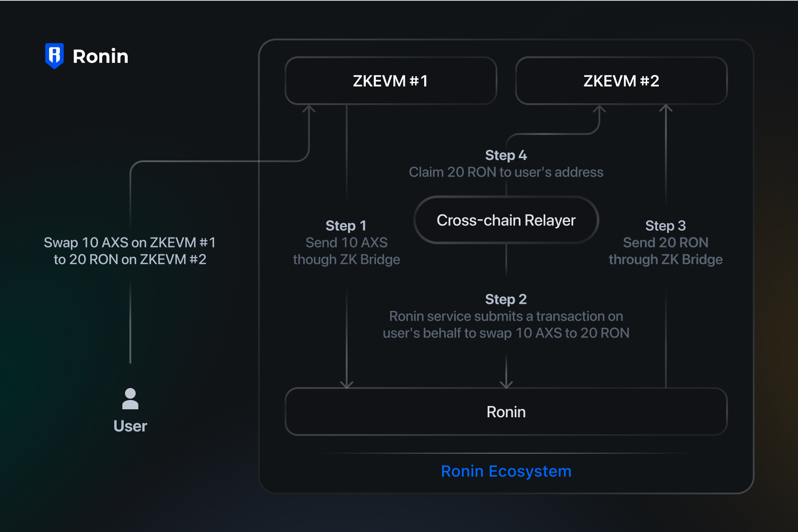Click the divider line above Ronin Ecosystem

pos(506,453)
